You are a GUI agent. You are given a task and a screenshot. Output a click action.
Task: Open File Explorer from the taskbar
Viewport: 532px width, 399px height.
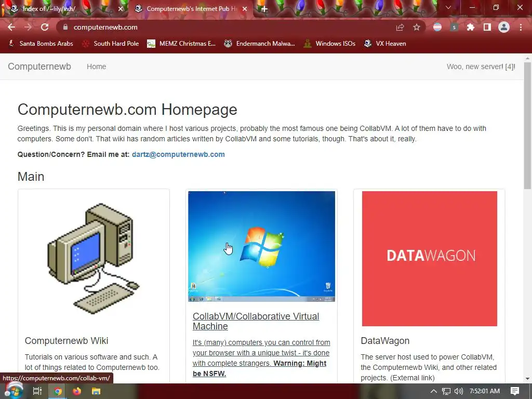coord(96,391)
